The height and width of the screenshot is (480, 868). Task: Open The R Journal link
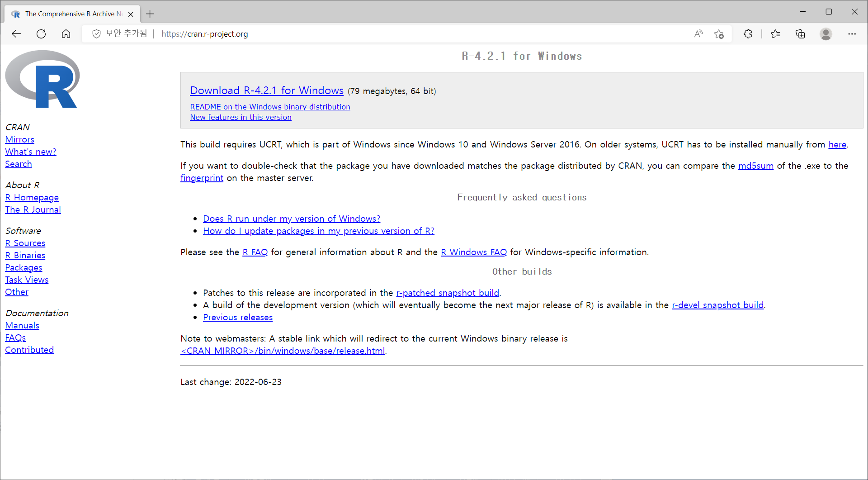point(33,209)
